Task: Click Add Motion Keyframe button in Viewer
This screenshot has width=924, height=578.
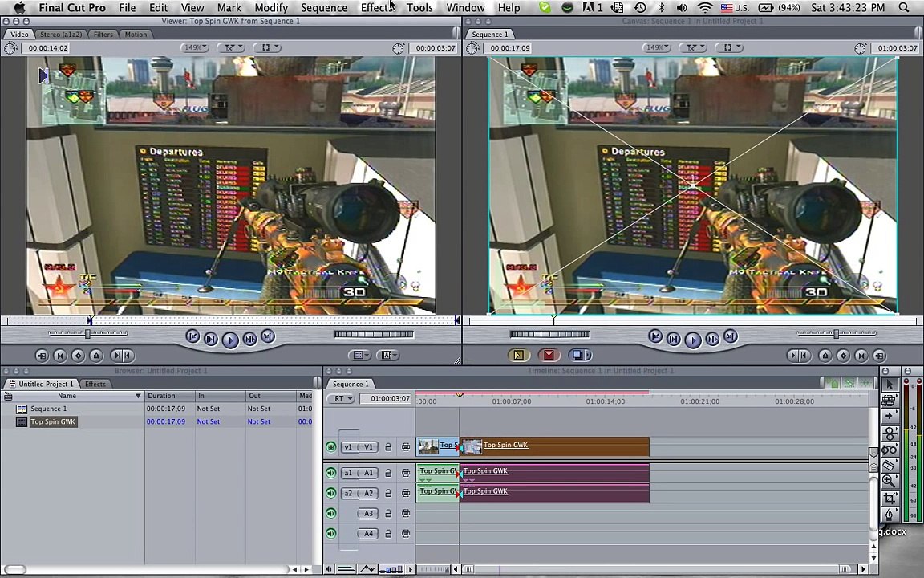Action: point(78,356)
